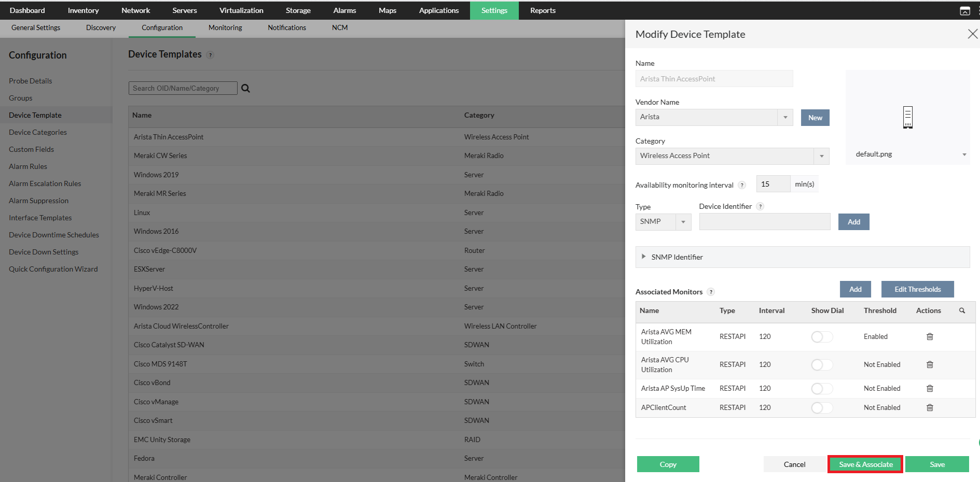Click the search magnifier icon beside the OID field
The image size is (980, 482).
coord(245,89)
